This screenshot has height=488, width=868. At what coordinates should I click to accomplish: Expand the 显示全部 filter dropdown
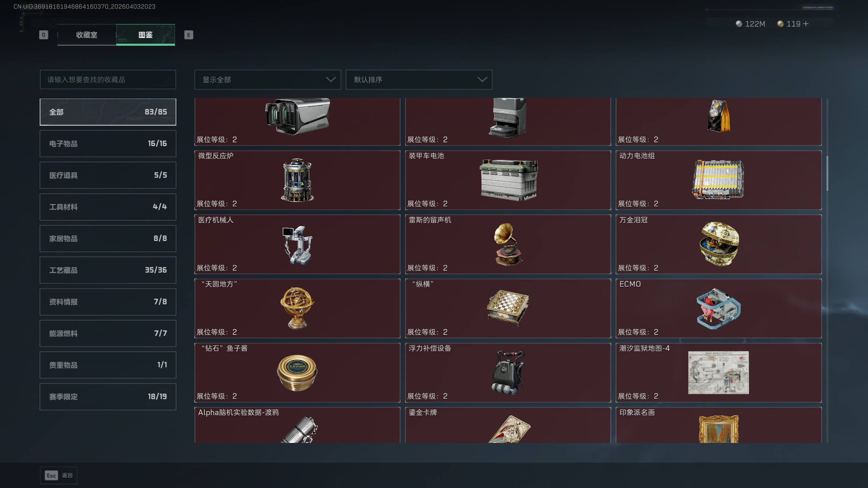click(268, 80)
